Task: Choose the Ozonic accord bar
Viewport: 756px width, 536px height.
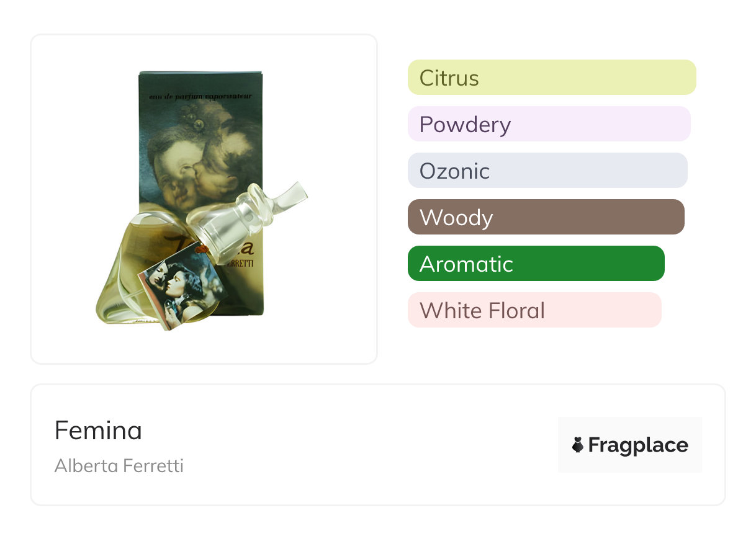Action: pyautogui.click(x=547, y=171)
